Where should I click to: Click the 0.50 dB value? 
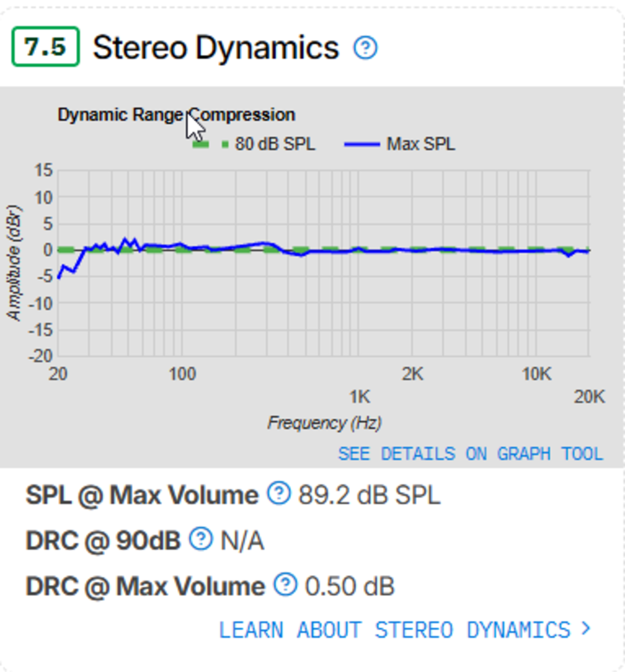(x=350, y=586)
